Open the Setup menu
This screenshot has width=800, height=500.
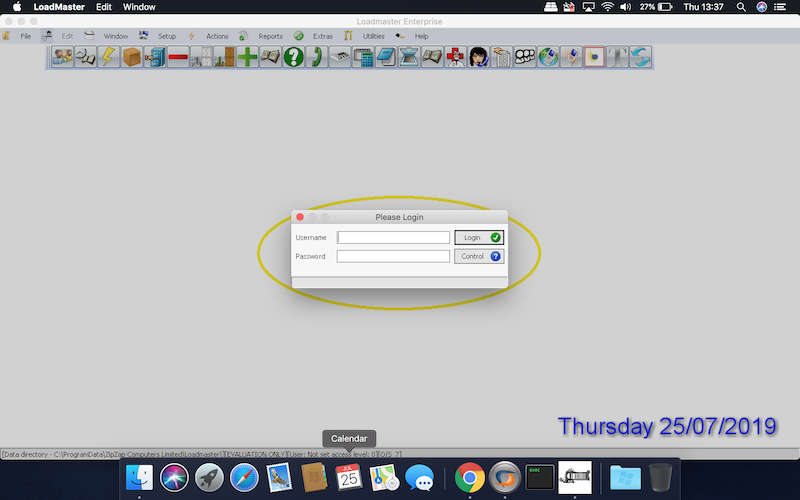point(167,36)
